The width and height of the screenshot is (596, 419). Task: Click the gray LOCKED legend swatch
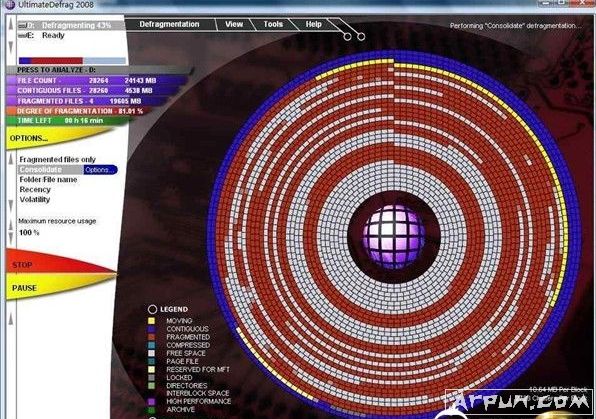(151, 378)
